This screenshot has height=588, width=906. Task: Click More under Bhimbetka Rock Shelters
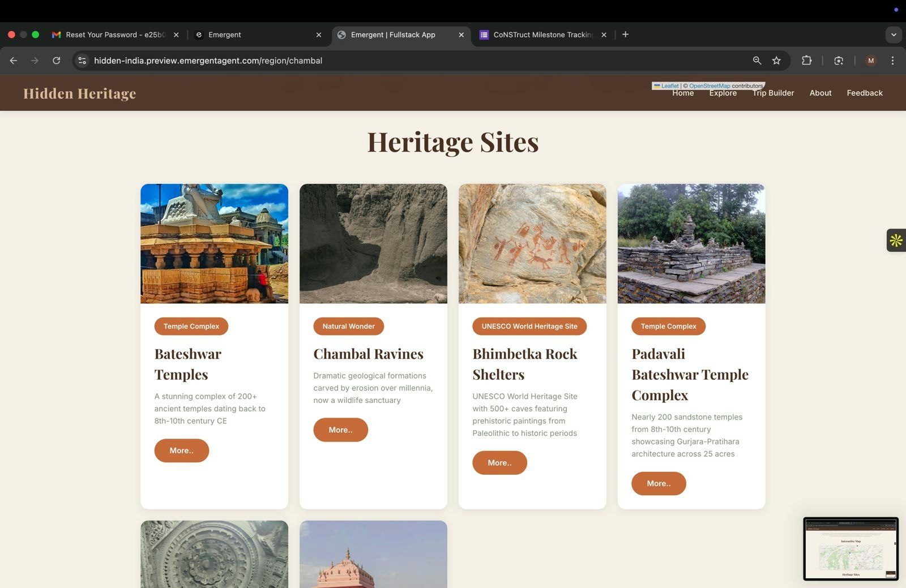pos(499,462)
